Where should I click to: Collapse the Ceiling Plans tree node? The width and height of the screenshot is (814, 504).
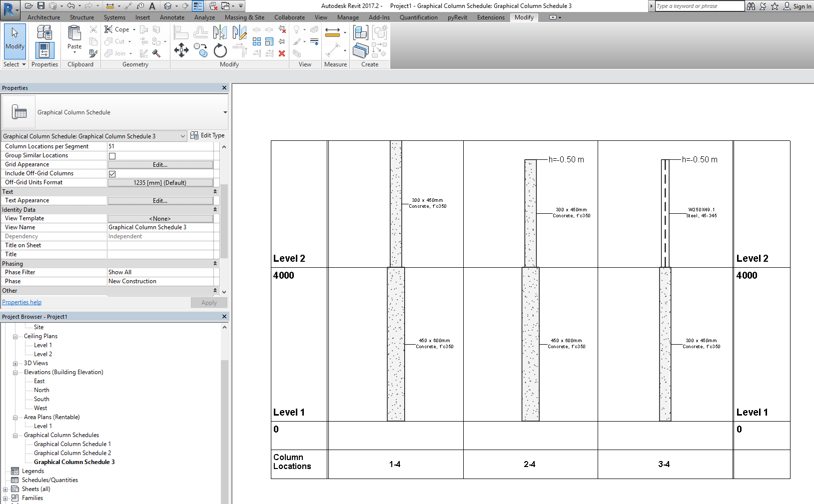point(15,337)
